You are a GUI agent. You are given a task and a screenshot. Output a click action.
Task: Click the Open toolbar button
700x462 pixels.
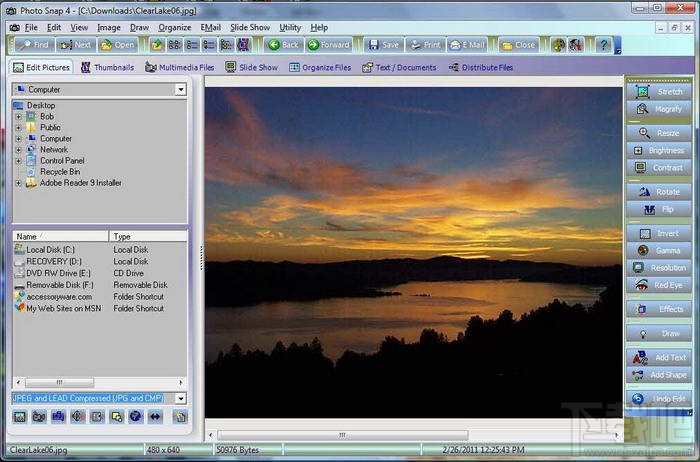118,45
